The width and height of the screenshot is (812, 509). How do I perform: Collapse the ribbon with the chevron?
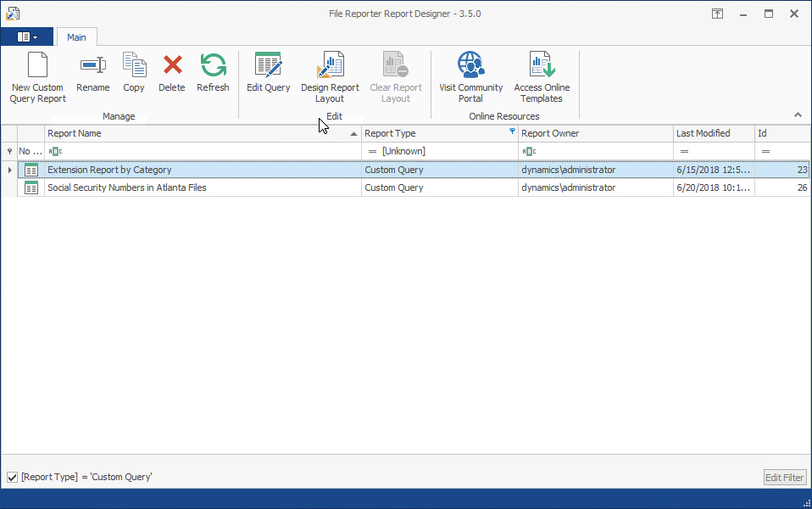point(798,115)
